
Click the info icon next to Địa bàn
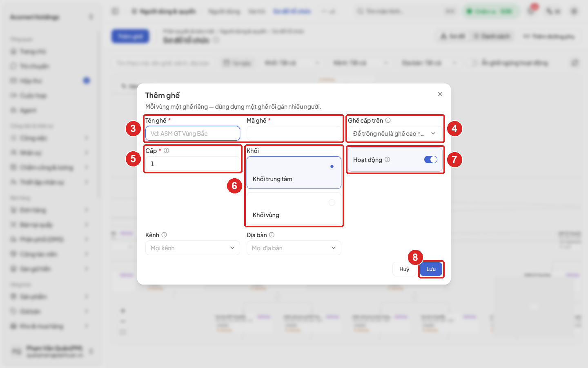(272, 235)
